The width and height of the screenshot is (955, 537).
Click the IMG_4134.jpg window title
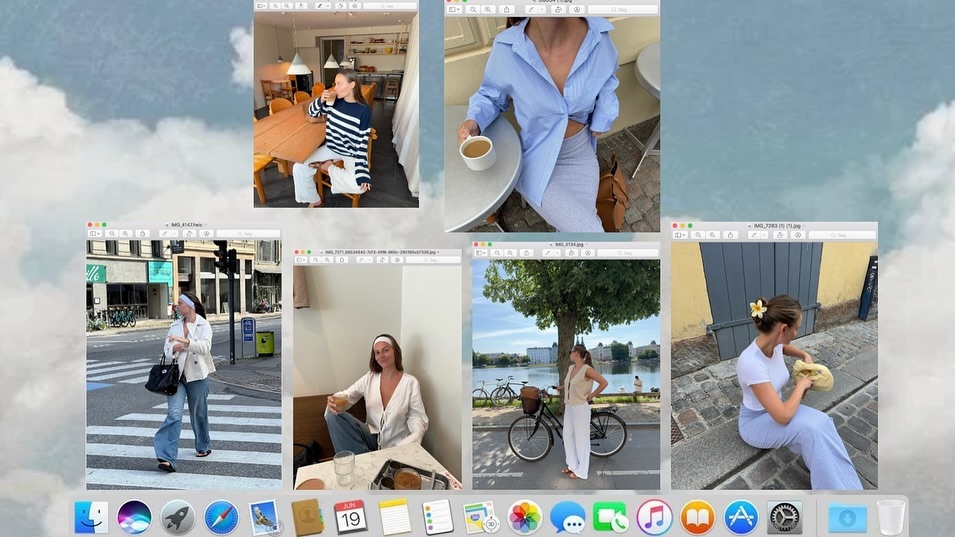pyautogui.click(x=568, y=244)
